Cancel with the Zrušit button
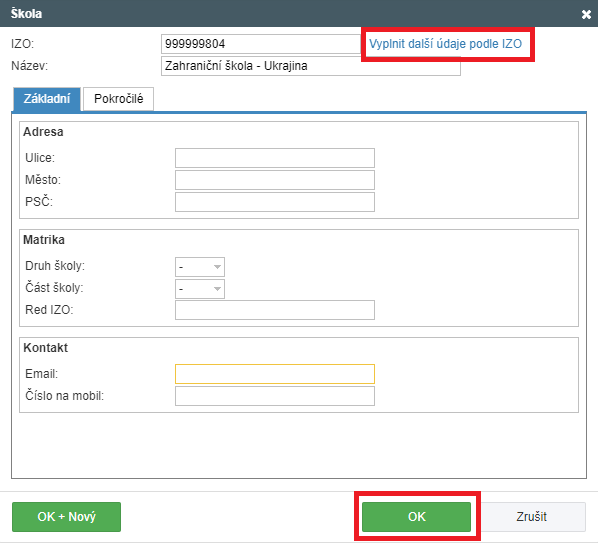Image resolution: width=598 pixels, height=543 pixels. [x=532, y=517]
